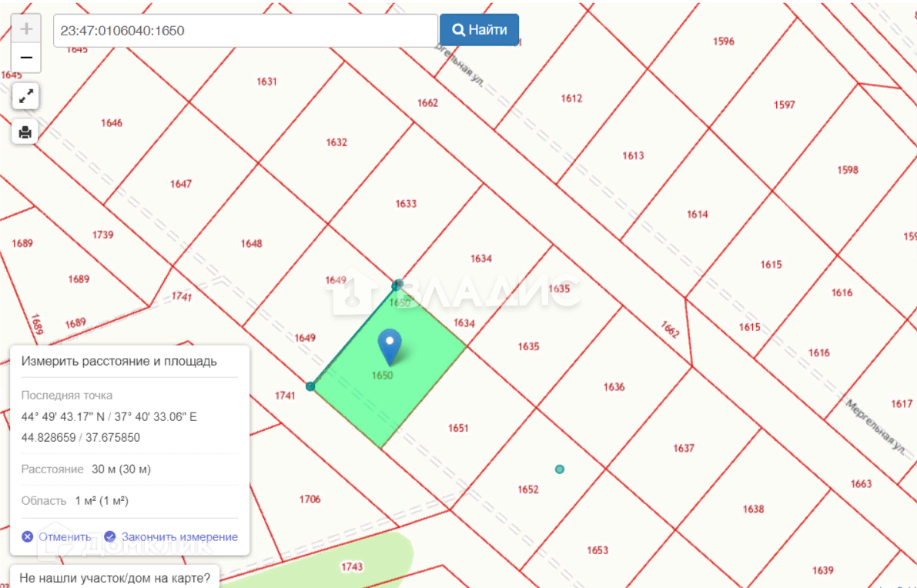
Task: Select the measurement point near parcel 1741
Action: (310, 386)
